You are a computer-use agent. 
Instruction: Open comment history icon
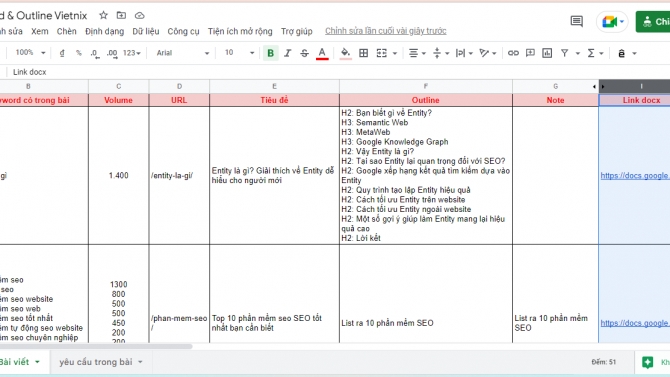[576, 21]
